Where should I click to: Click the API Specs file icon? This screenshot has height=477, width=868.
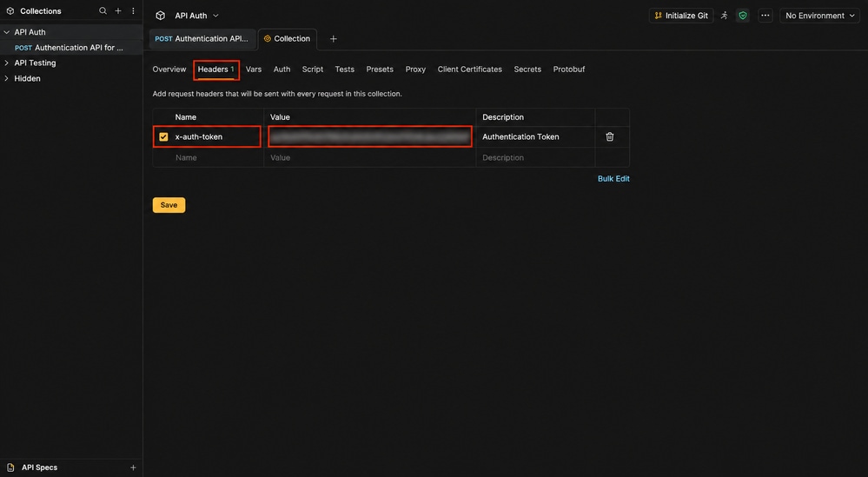(10, 467)
